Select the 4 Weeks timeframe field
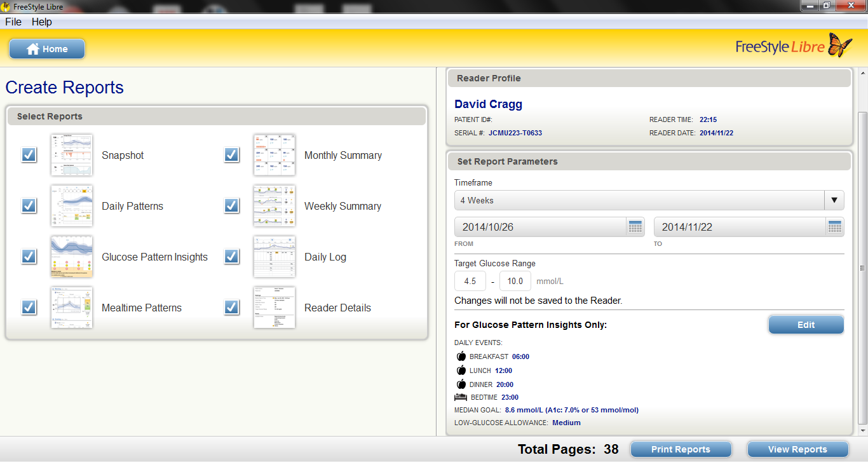 point(639,200)
